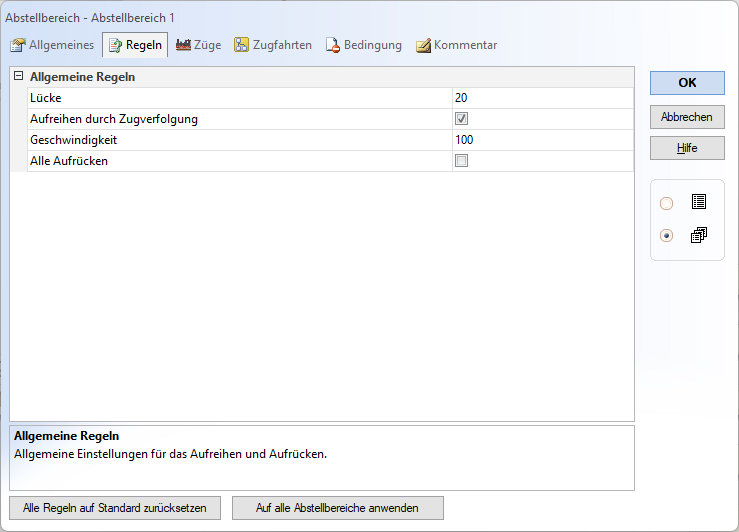The height and width of the screenshot is (532, 739).
Task: Click the Geschwindigkeit value field
Action: [542, 140]
